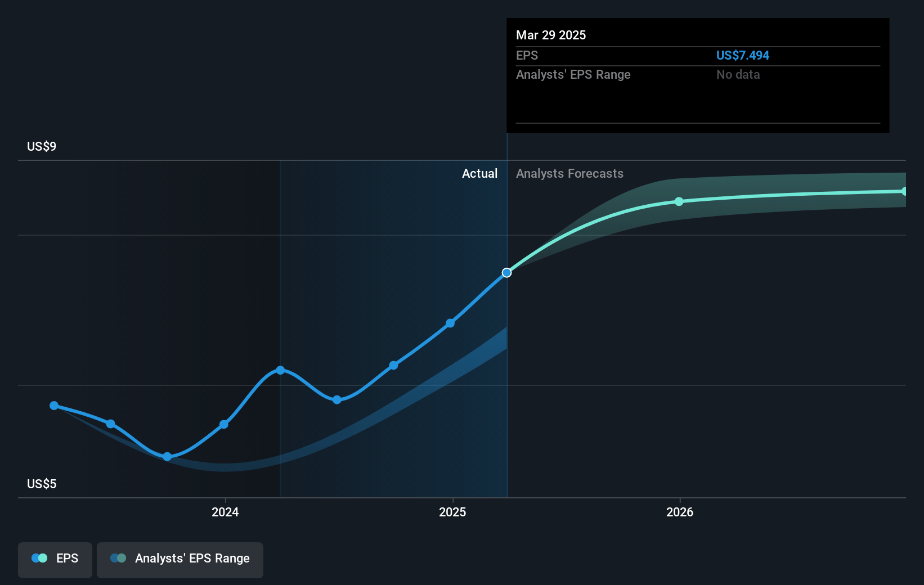Select the lowest EPS data point in late 2023
Screen dimensions: 924x585
click(x=167, y=457)
